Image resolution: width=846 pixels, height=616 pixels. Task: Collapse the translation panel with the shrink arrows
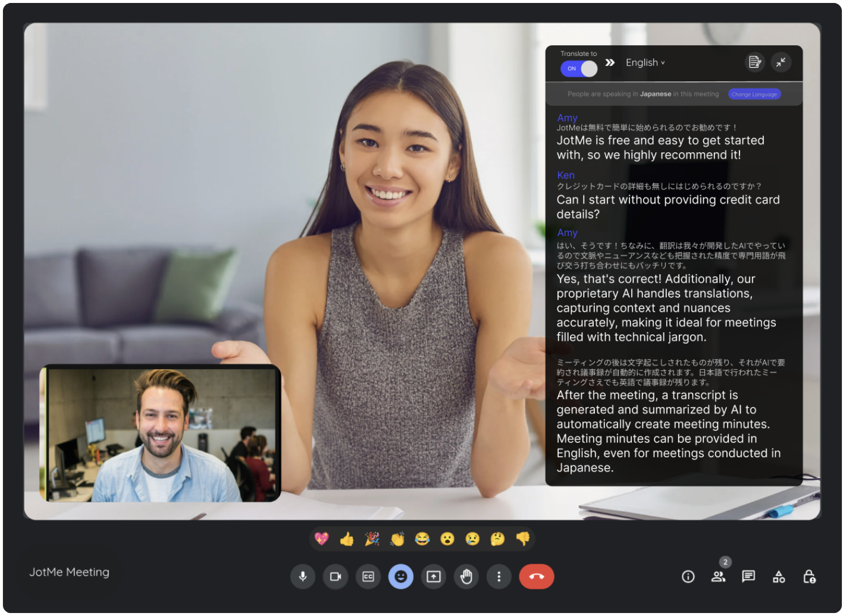782,62
